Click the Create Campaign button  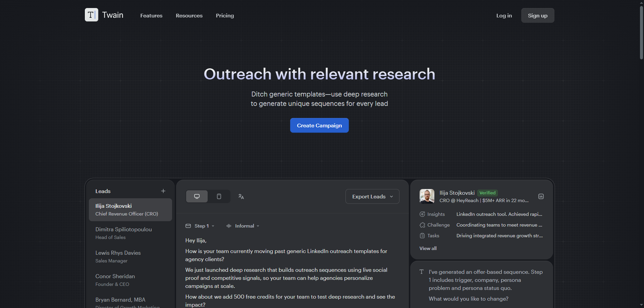[x=319, y=125]
